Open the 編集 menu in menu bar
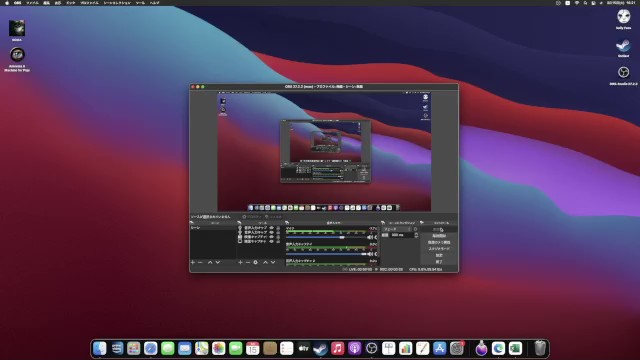 click(47, 3)
